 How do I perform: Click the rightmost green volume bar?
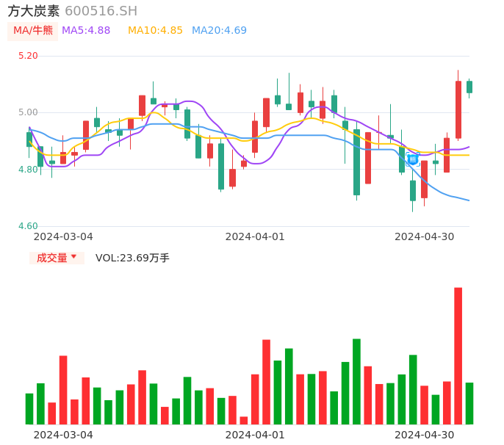point(469,403)
